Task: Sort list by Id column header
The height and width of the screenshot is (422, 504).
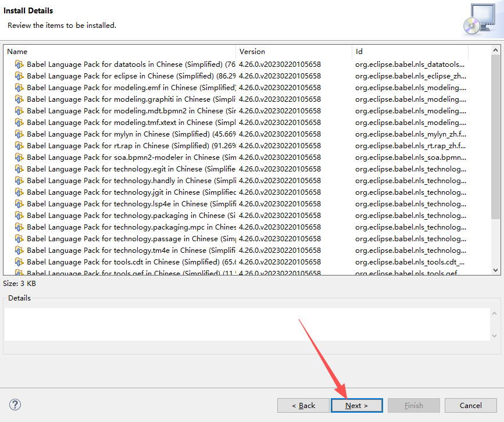Action: [x=410, y=52]
